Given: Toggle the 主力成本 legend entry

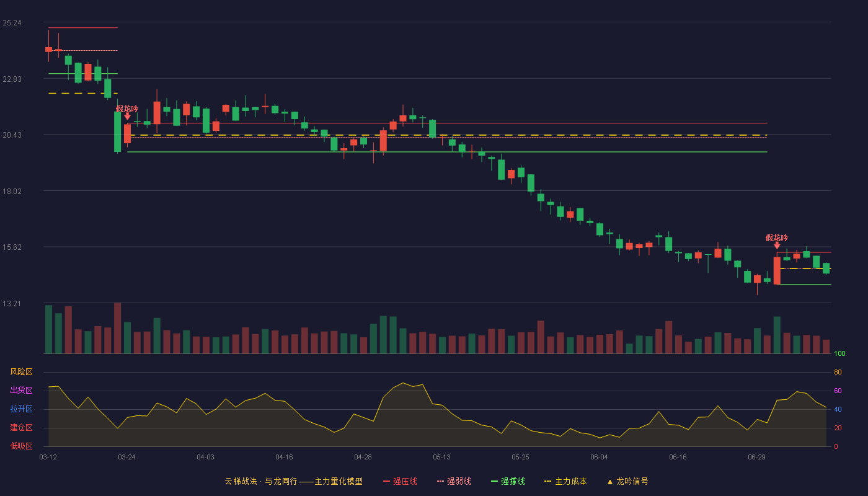Looking at the screenshot, I should 565,481.
